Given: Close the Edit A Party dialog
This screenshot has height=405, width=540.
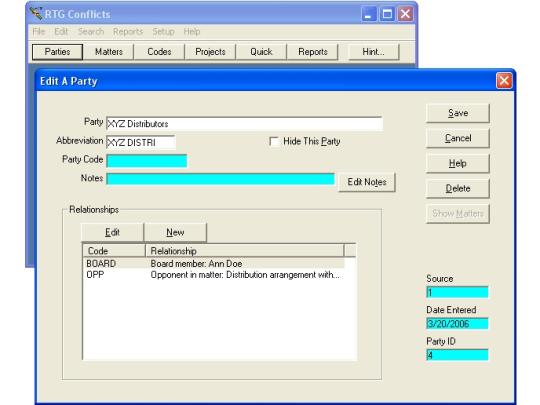Looking at the screenshot, I should tap(504, 81).
